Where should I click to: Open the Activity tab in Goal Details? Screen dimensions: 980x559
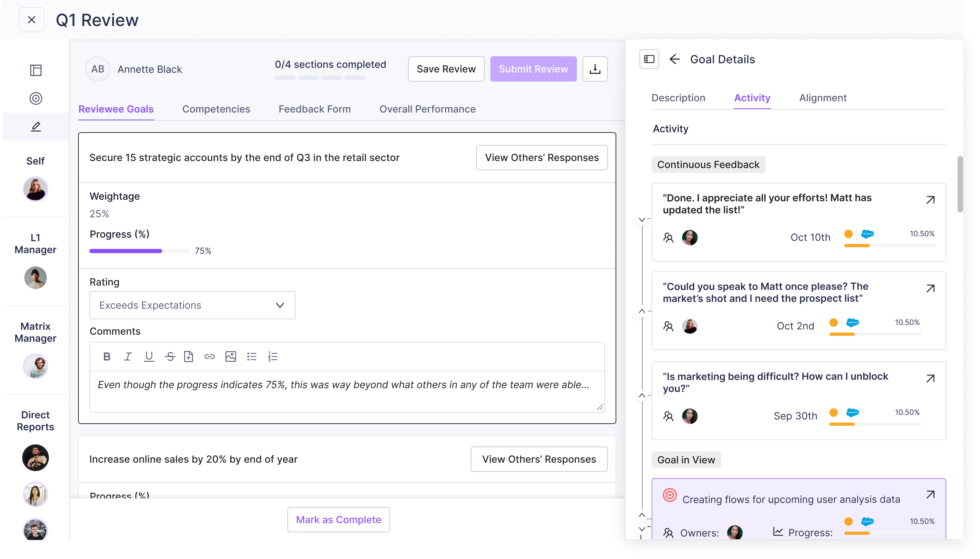pyautogui.click(x=752, y=98)
